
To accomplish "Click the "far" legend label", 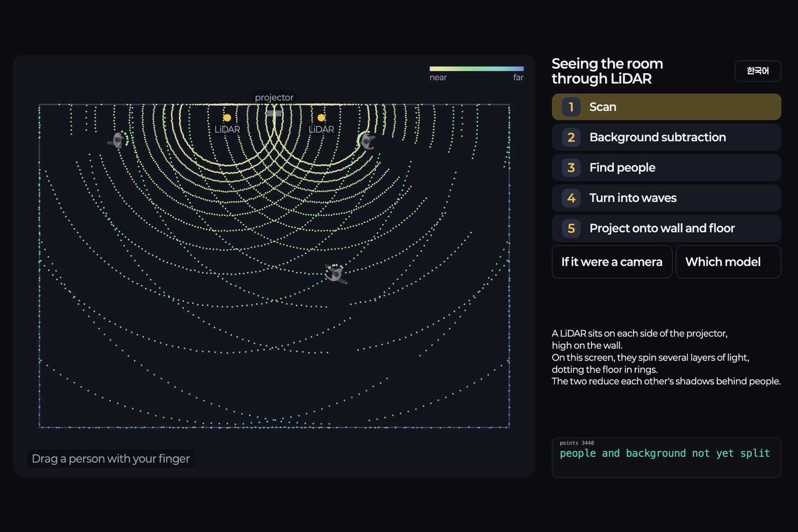I will [518, 77].
